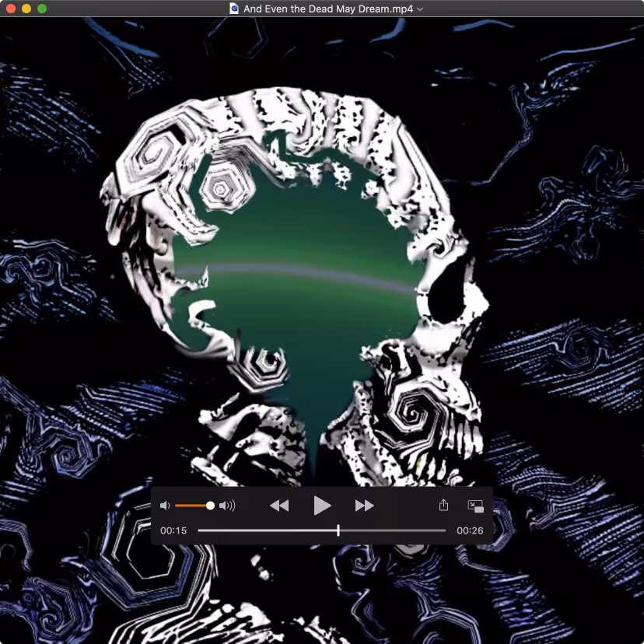Close the video with the red button
644x644 pixels.
11,9
